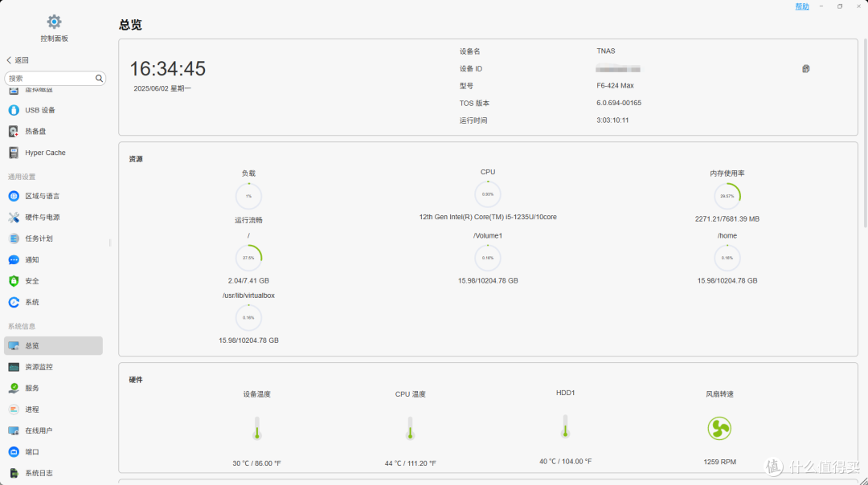Click the vertical scrollbar of the main panel
Screen dimensions: 868x485
(866, 132)
